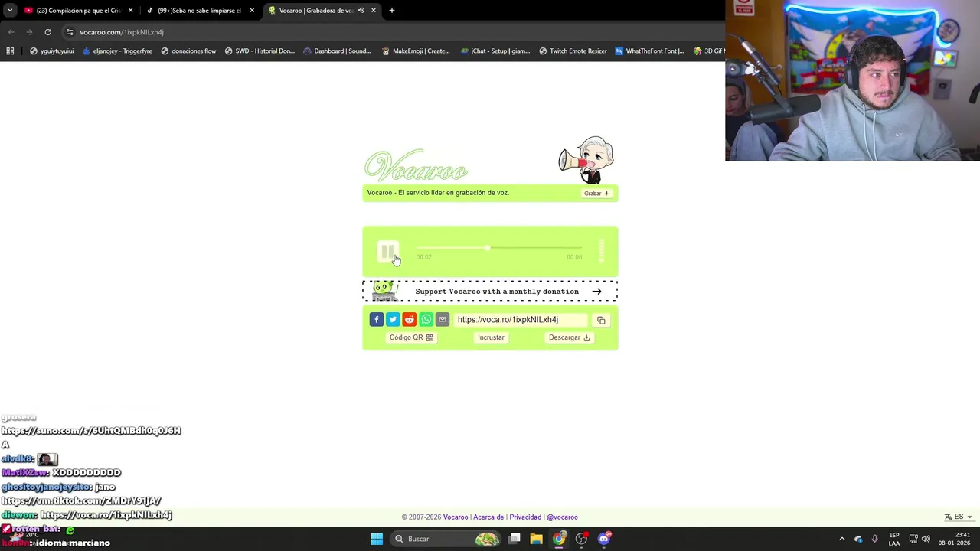Open the Chrome apps grid
980x551 pixels.
(10, 51)
